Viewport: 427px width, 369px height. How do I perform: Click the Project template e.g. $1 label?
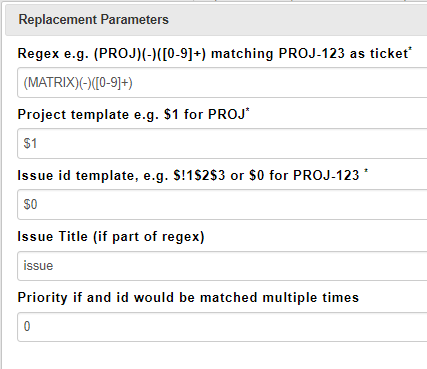[x=131, y=115]
